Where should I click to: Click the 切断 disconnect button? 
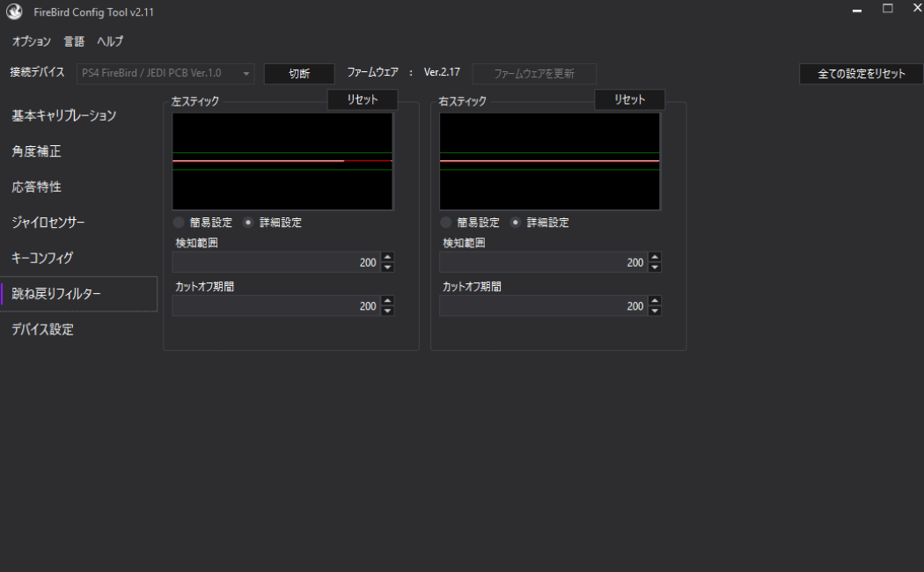point(299,74)
